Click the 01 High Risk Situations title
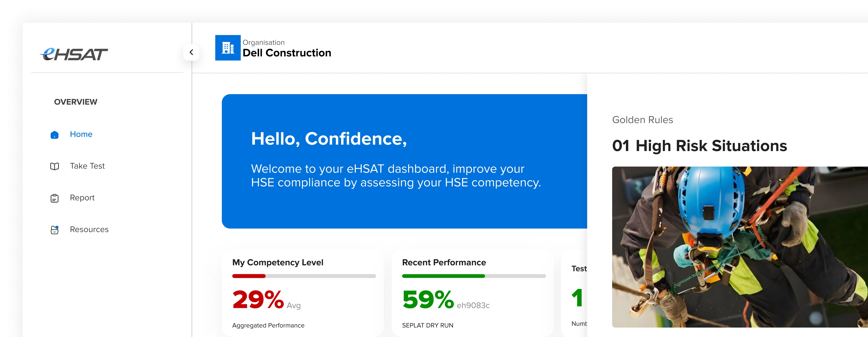This screenshot has height=337, width=868. pyautogui.click(x=699, y=146)
